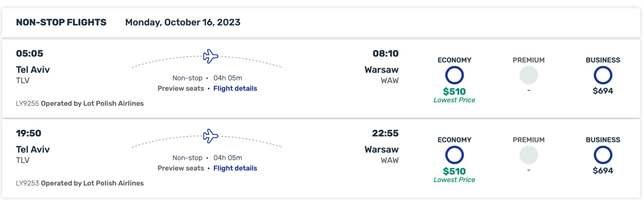The image size is (644, 200).
Task: Click the $694 Business price on the 19:50 flight
Action: [603, 171]
